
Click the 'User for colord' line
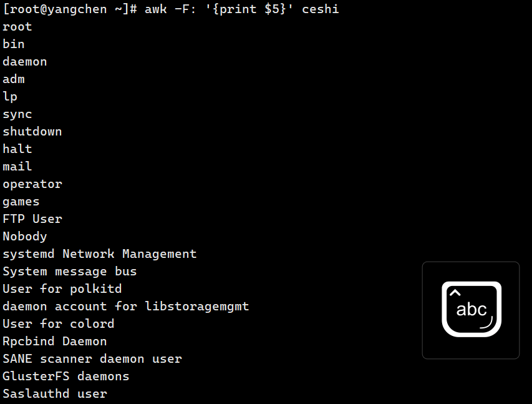[x=59, y=324]
